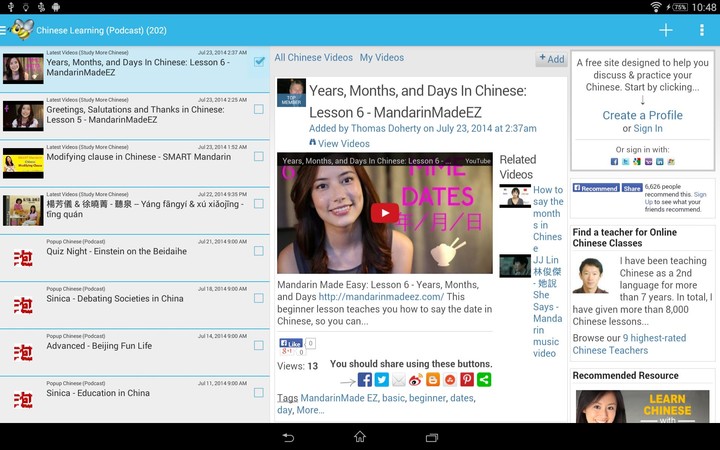Open How to say months related thumbnail
Image resolution: width=720 pixels, height=450 pixels.
click(515, 196)
